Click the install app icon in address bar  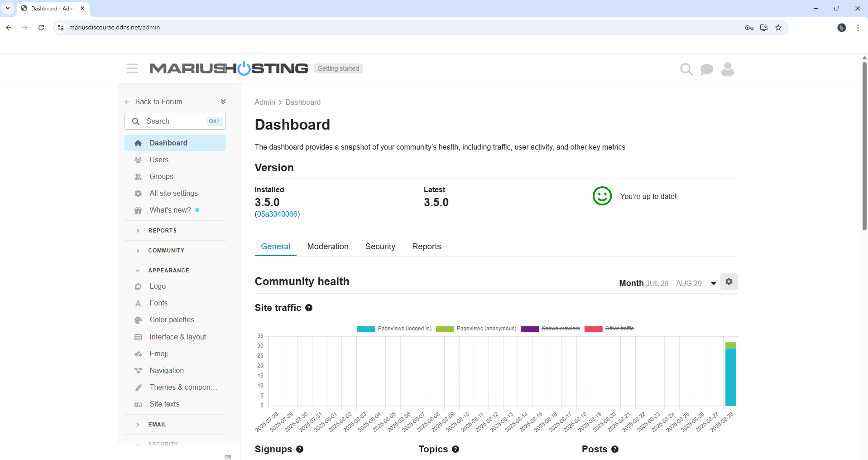[764, 28]
